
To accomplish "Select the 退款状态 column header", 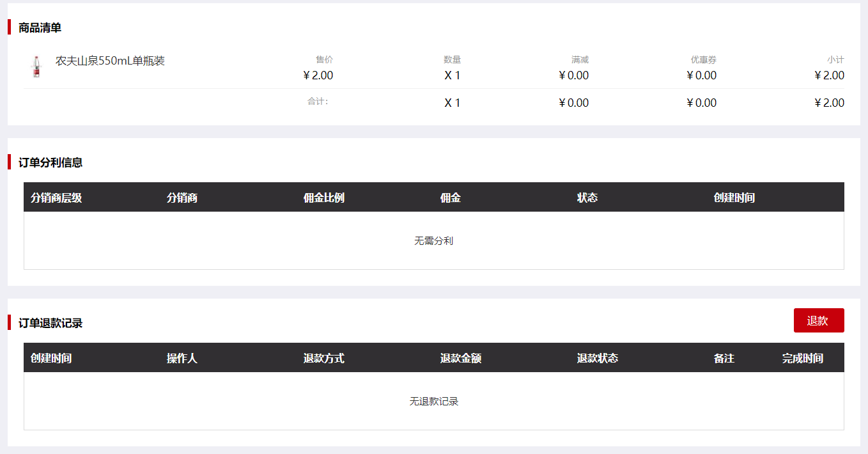I will (x=598, y=358).
